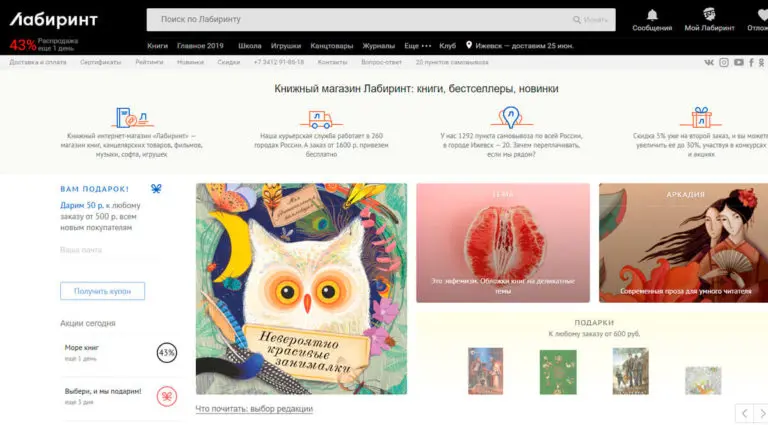
Task: Open the Сертификаты link
Action: click(x=100, y=62)
